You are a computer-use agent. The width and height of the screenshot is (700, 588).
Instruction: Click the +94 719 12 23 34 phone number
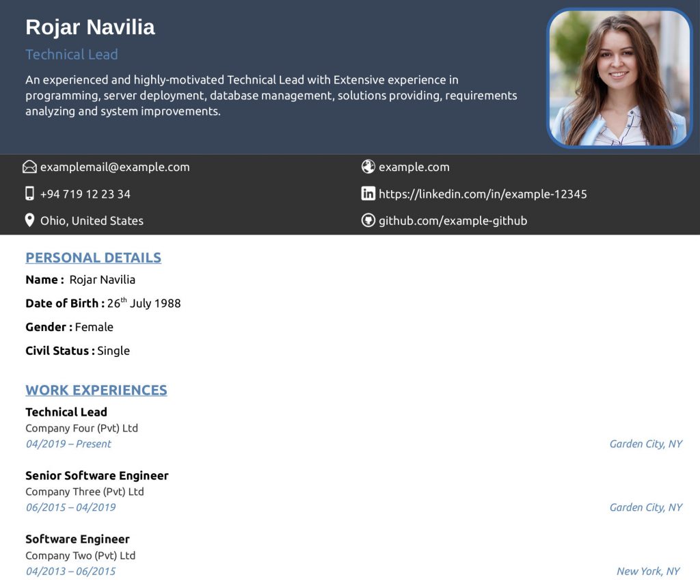pos(85,193)
